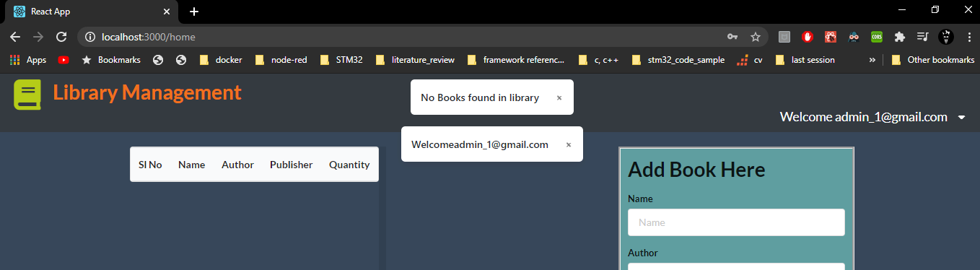Click the Library Management title

[x=147, y=92]
